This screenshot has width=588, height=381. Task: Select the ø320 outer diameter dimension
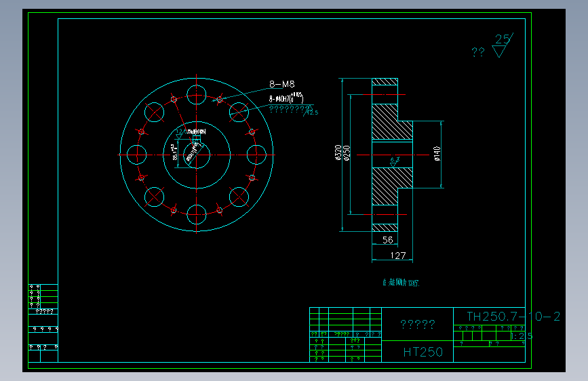[x=338, y=153]
